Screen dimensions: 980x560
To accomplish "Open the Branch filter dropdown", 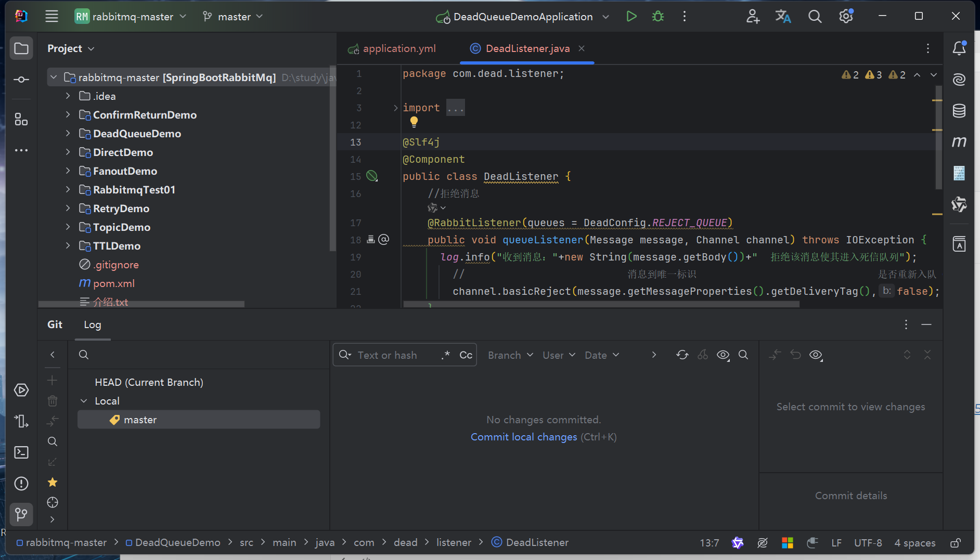I will 510,355.
